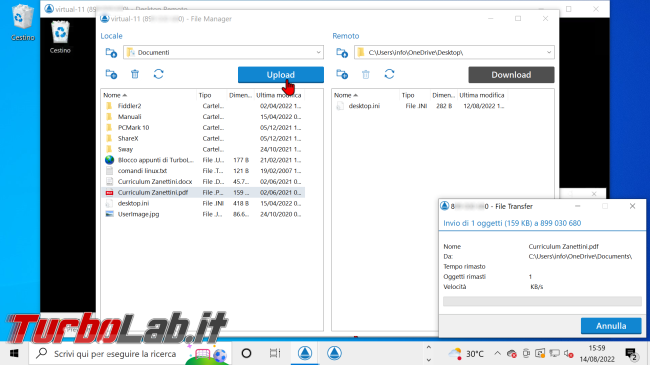Click the Locale delete trash icon
This screenshot has width=650, height=365.
(x=135, y=74)
